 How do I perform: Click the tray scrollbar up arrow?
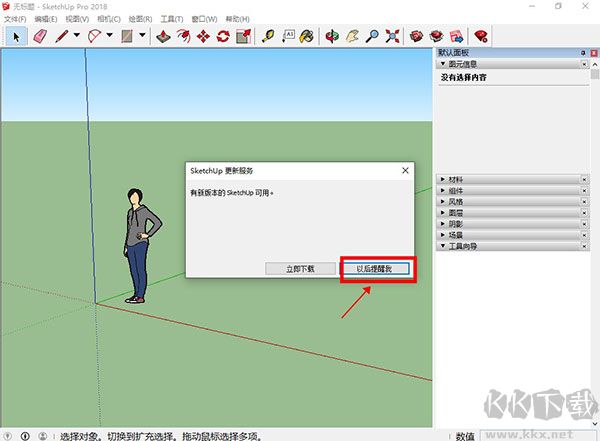click(595, 64)
